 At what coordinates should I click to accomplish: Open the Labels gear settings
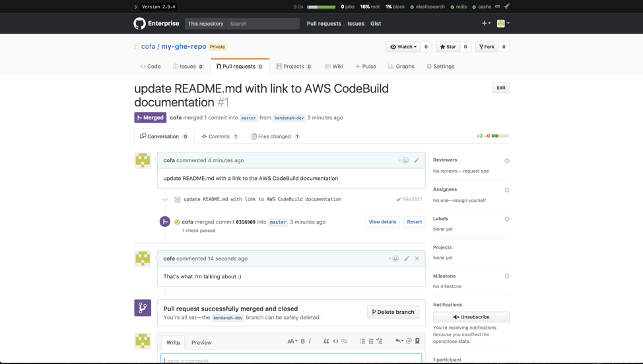pyautogui.click(x=507, y=219)
